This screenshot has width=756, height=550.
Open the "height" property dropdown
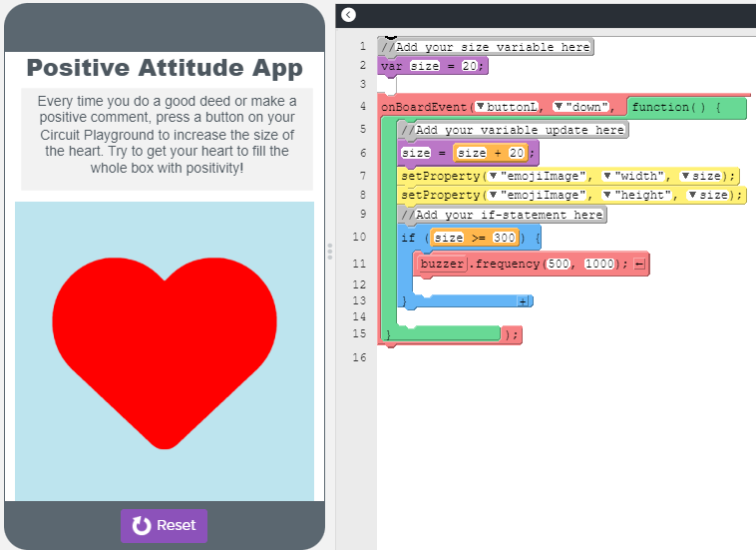pos(607,195)
